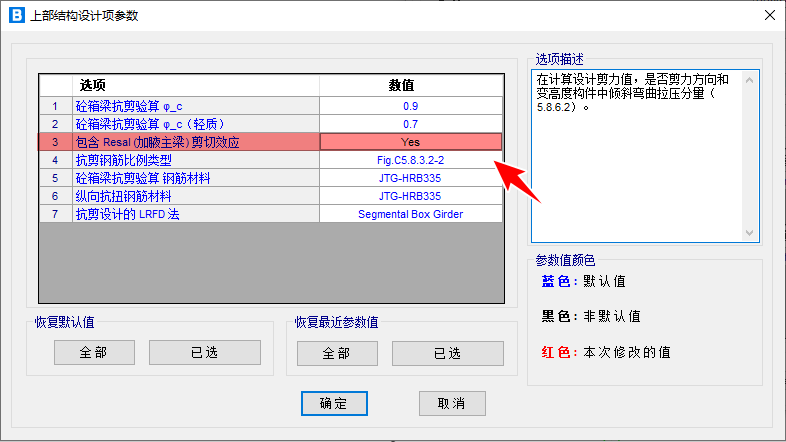This screenshot has width=786, height=442.
Task: Click 已选 under 恢复默认值
Action: click(x=204, y=353)
